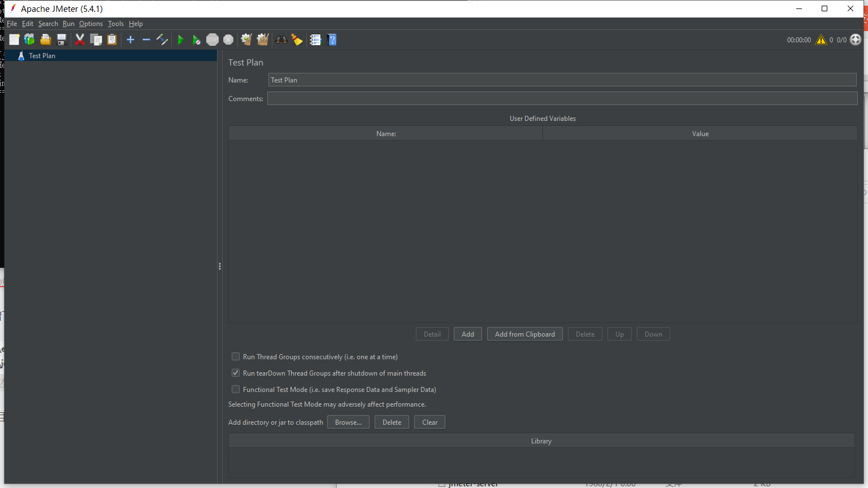Image resolution: width=868 pixels, height=488 pixels.
Task: Click the Stop test icon
Action: point(212,40)
